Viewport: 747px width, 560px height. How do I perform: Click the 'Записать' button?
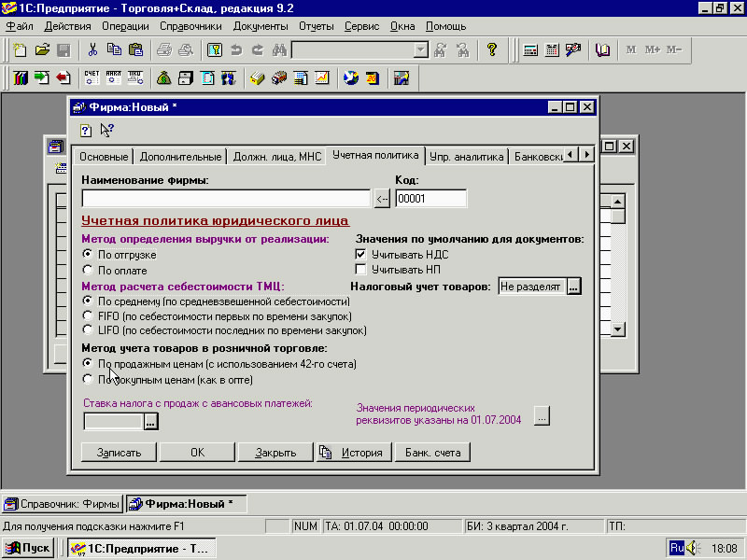click(119, 453)
